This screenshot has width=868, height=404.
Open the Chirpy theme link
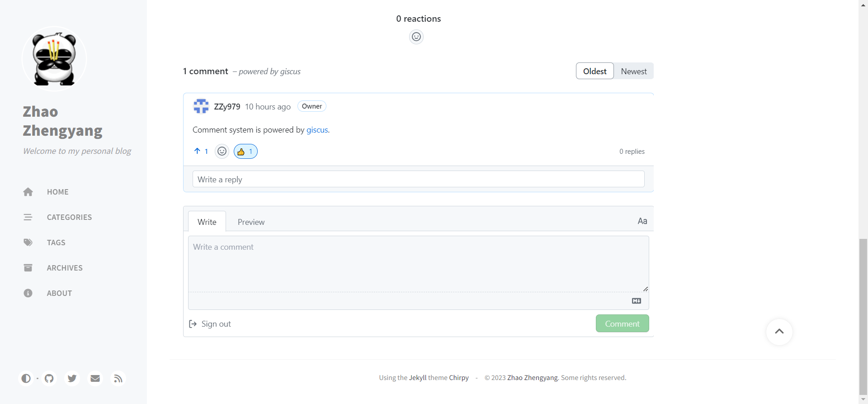tap(459, 378)
